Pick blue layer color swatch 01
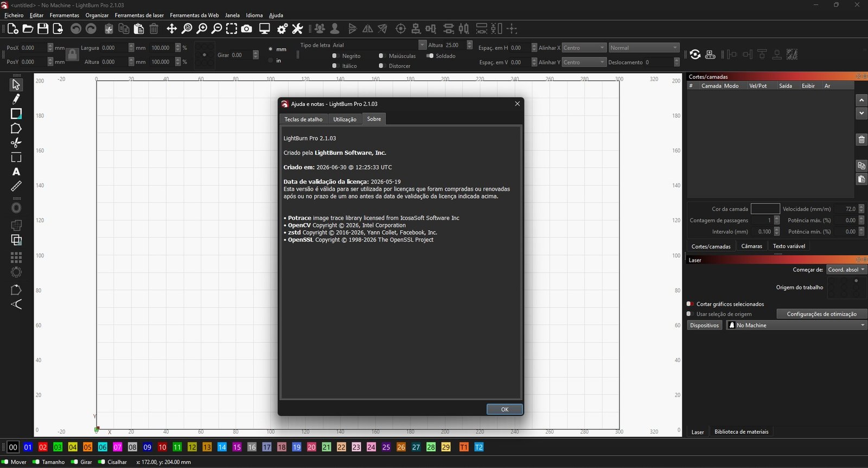This screenshot has height=468, width=868. [x=28, y=447]
